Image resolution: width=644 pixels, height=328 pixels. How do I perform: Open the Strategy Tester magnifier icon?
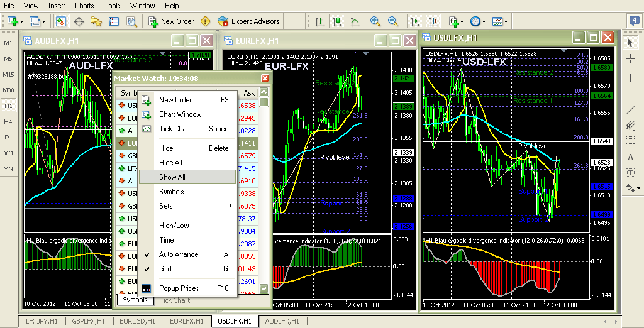point(131,21)
